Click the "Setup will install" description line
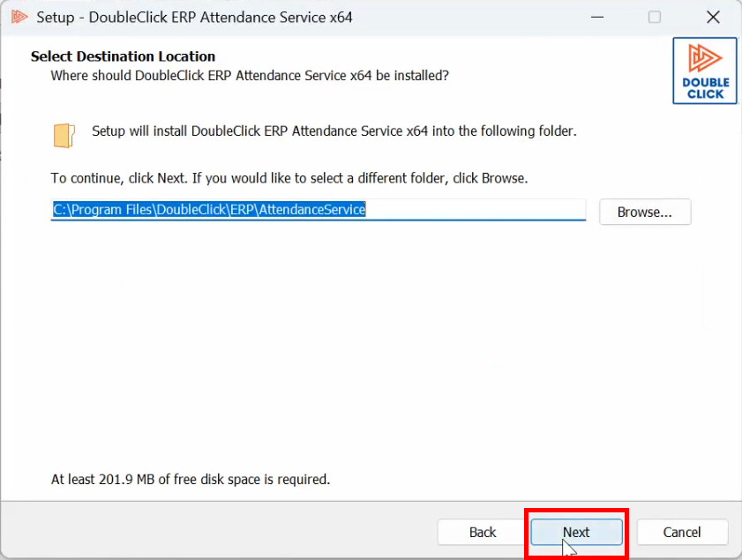 334,131
